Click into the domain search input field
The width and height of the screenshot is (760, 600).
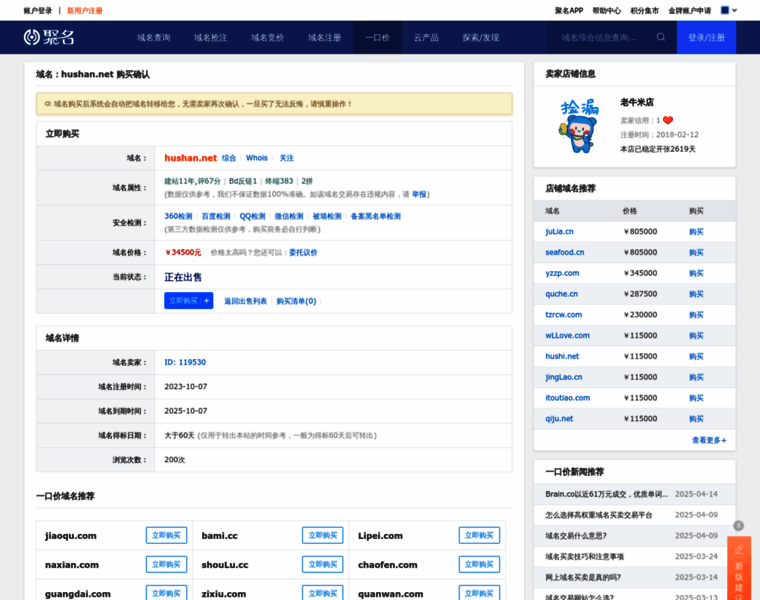(600, 37)
